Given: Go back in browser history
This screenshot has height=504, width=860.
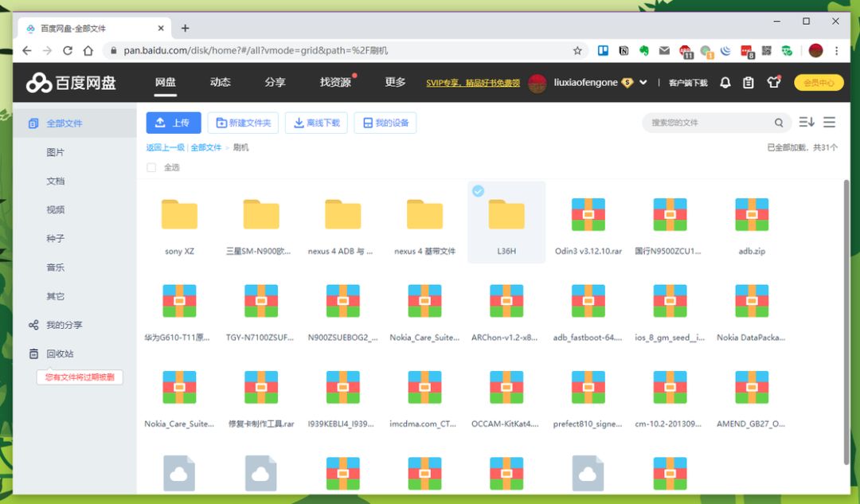Looking at the screenshot, I should (x=27, y=50).
